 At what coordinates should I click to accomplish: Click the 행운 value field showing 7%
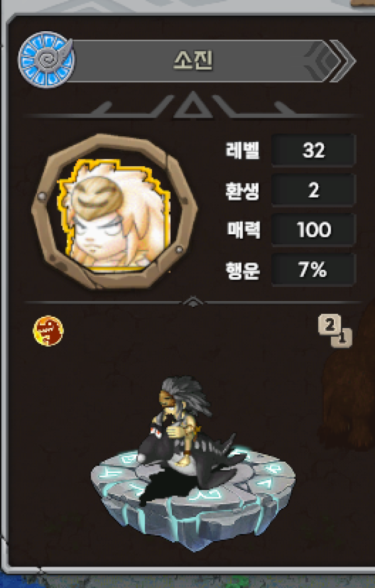point(314,269)
